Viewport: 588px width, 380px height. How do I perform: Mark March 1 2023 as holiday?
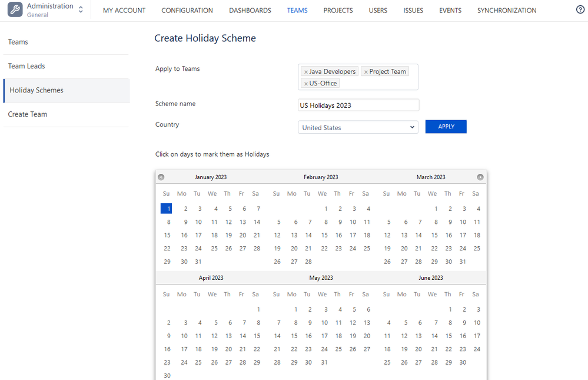pyautogui.click(x=436, y=209)
